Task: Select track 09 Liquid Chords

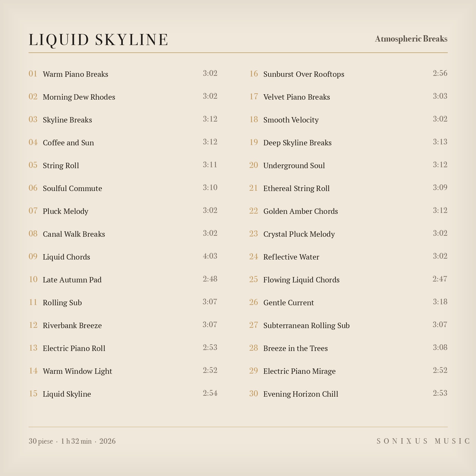Action: coord(123,256)
